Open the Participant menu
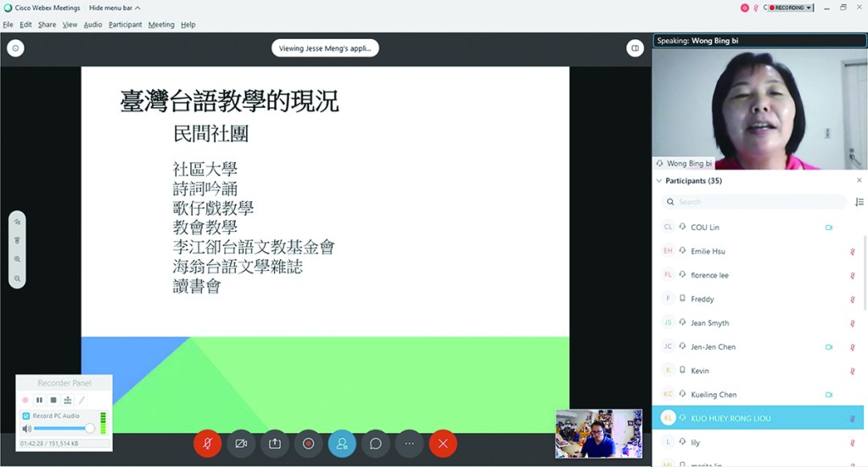Image resolution: width=868 pixels, height=467 pixels. point(125,25)
